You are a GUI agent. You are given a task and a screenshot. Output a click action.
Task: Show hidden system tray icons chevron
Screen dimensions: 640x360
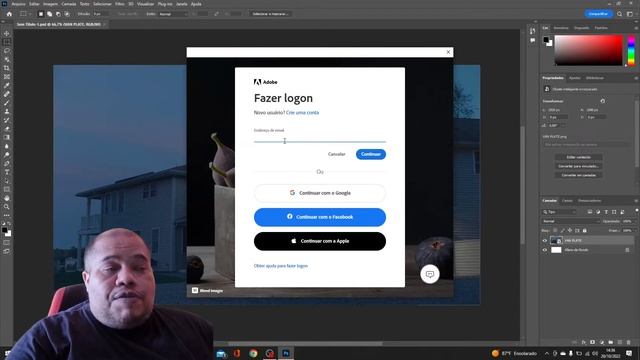click(x=547, y=353)
